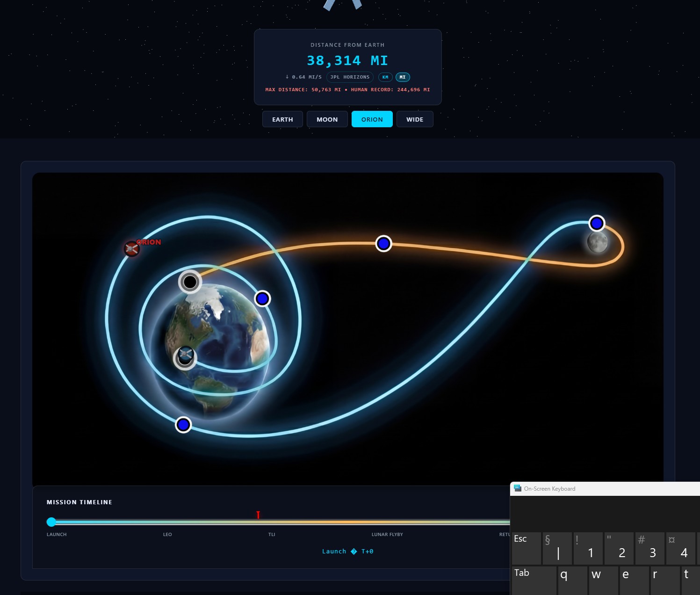Click the red marker on the timeline
The image size is (700, 595).
[258, 515]
